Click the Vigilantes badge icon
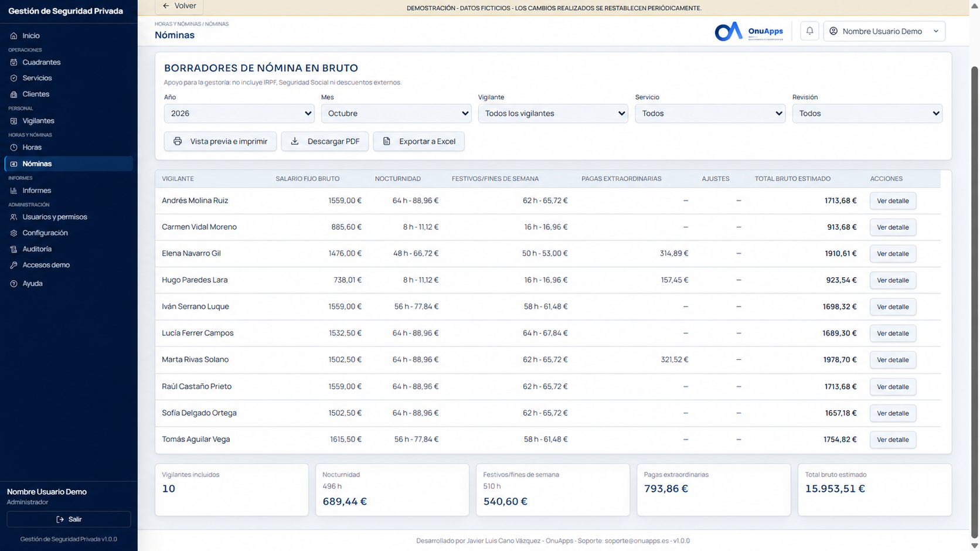This screenshot has height=551, width=980. 13,121
